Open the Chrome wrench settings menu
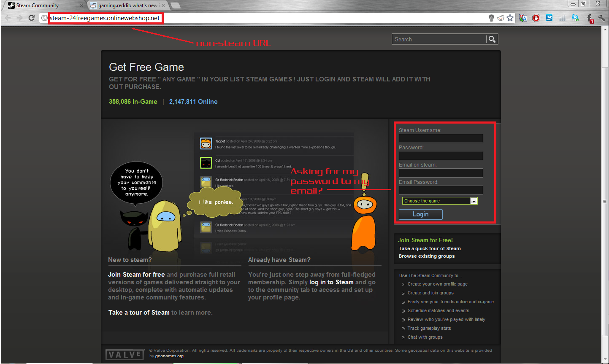609x364 pixels. [601, 18]
